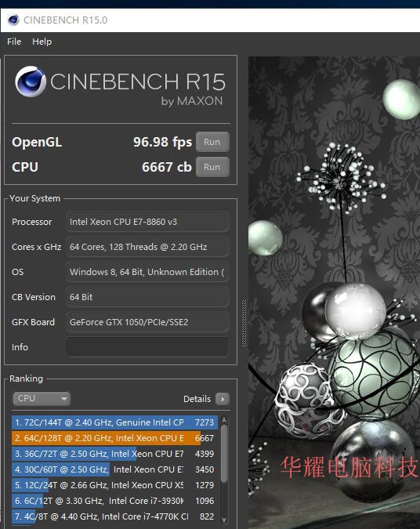Select ranking row 7. 4C/8T @ 4.40 GHz
Screen dimensions: 420x529
pos(114,516)
